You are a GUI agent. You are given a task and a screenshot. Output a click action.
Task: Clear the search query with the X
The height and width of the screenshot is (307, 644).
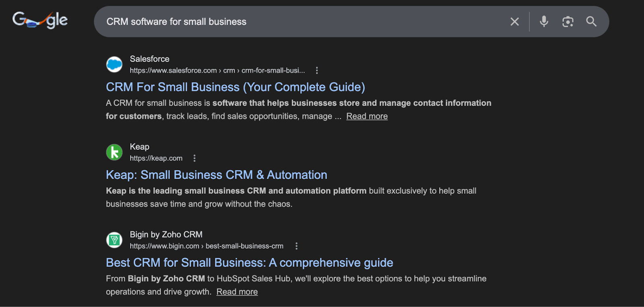coord(514,22)
